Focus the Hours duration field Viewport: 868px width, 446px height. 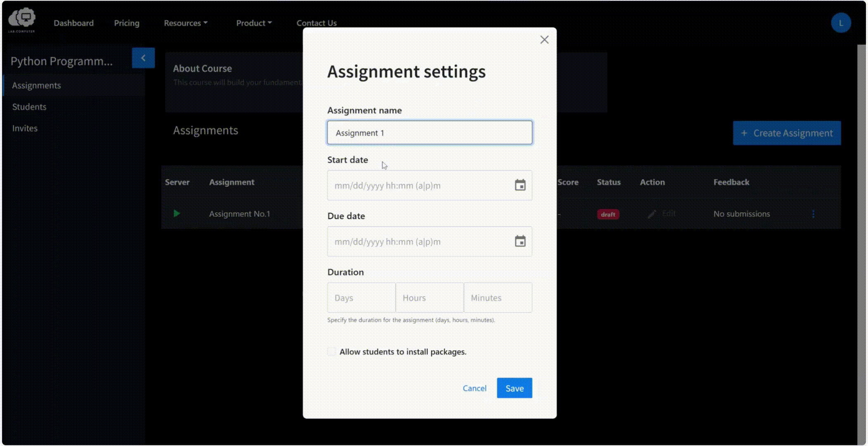(429, 298)
